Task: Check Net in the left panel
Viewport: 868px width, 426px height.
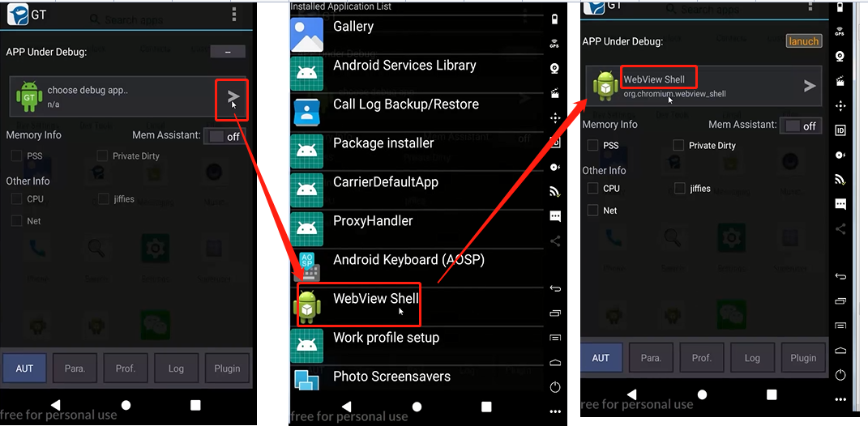Action: tap(16, 221)
